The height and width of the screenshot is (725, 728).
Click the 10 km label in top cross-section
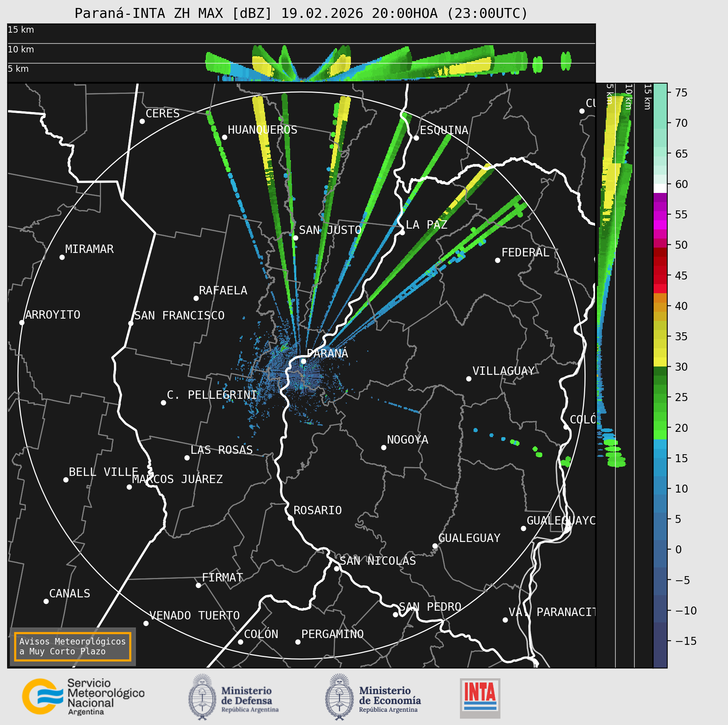pyautogui.click(x=21, y=49)
